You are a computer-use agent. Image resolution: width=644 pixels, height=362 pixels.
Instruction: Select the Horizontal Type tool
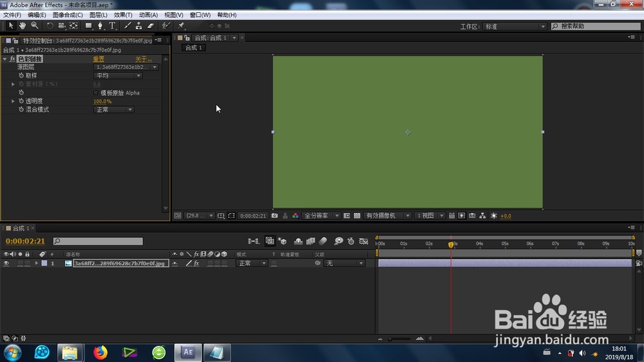pyautogui.click(x=112, y=26)
